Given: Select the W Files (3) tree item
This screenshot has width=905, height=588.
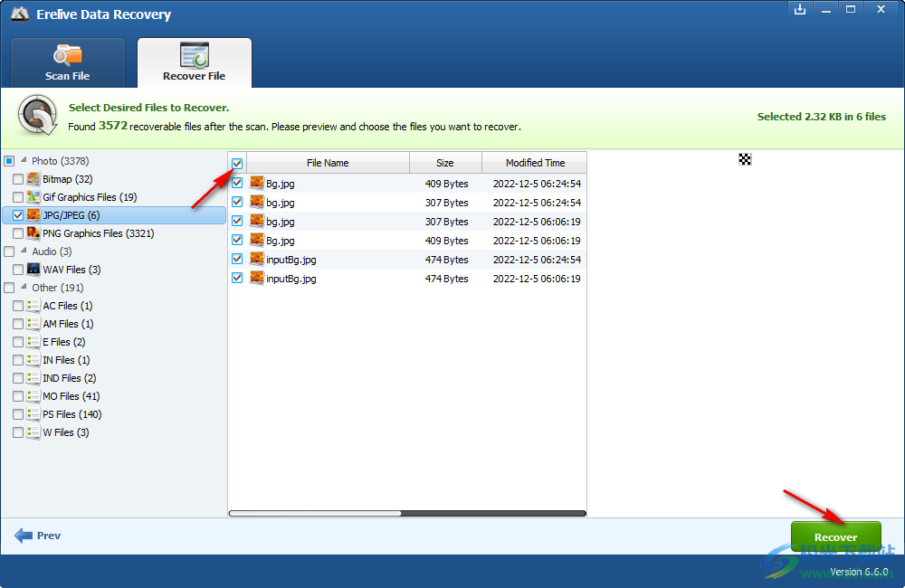Looking at the screenshot, I should point(66,432).
